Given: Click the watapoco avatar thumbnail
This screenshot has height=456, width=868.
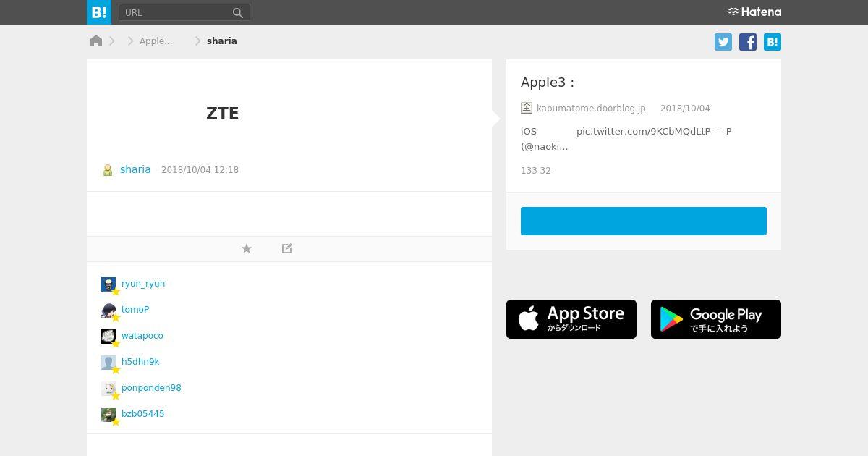Looking at the screenshot, I should click(x=109, y=336).
